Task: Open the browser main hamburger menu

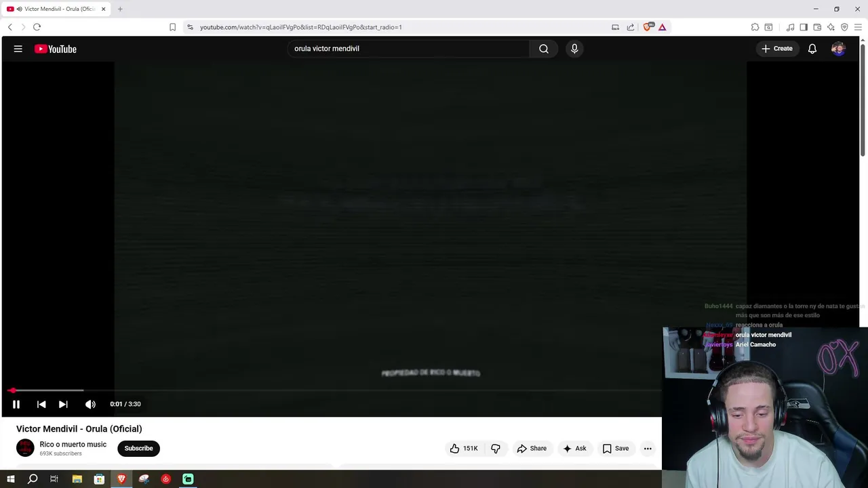Action: 858,27
